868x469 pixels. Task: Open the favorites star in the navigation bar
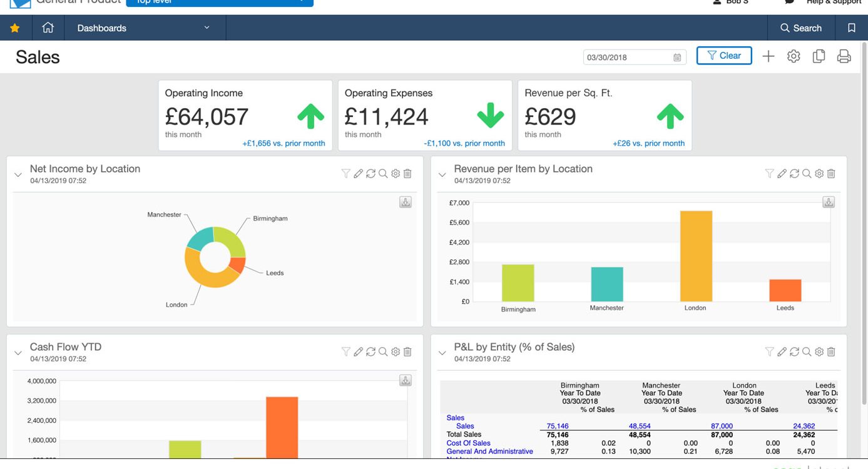[15, 28]
